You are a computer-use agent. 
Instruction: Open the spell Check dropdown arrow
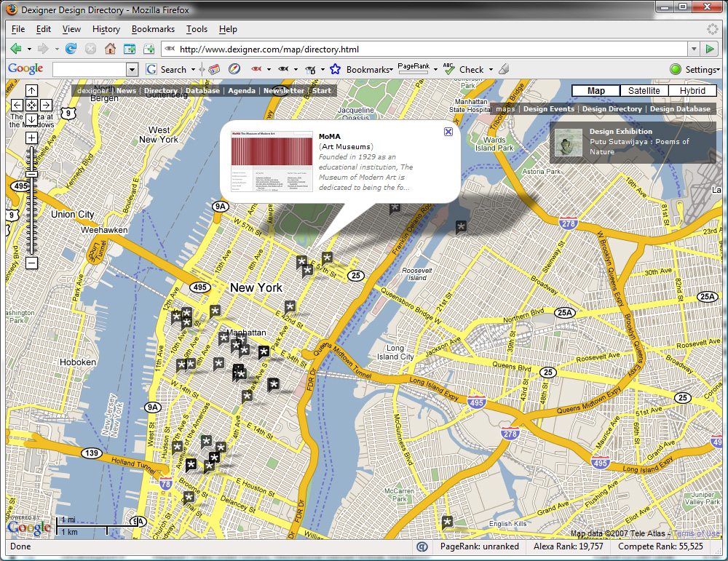(491, 70)
